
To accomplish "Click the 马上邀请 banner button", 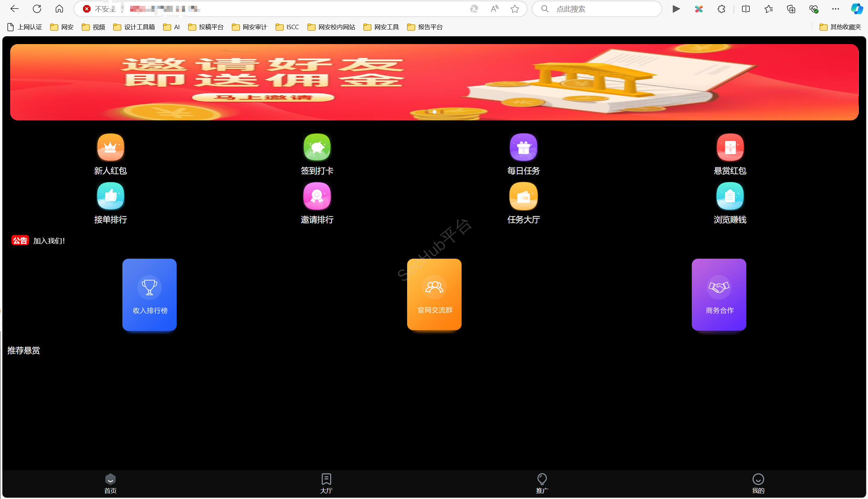I will click(x=263, y=98).
